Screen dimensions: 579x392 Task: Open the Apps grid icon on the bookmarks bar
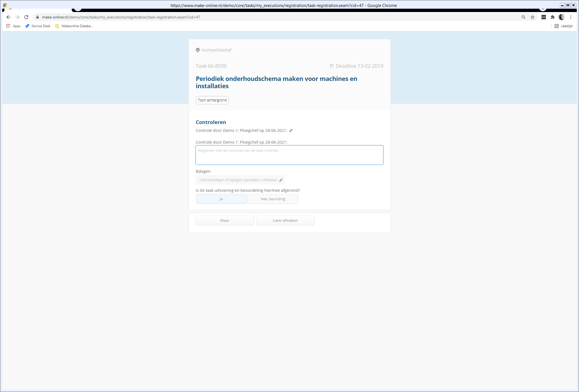(x=8, y=26)
